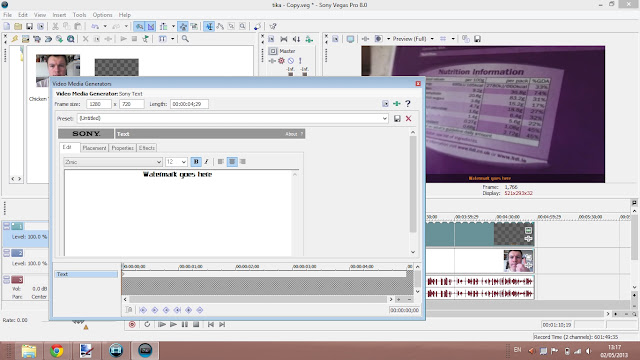Toggle the Normal Edit tool
The image size is (640, 360).
click(209, 27)
